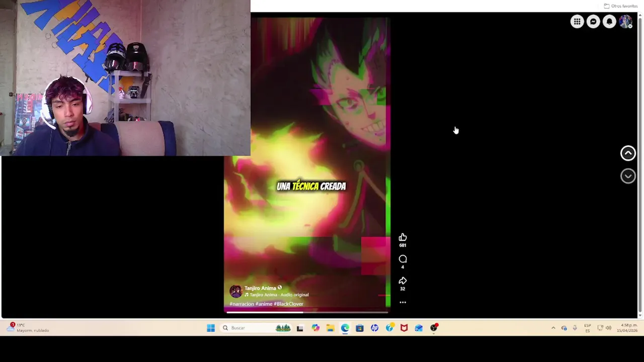Open the OBS Studio taskbar icon
The image size is (644, 362).
click(x=434, y=328)
